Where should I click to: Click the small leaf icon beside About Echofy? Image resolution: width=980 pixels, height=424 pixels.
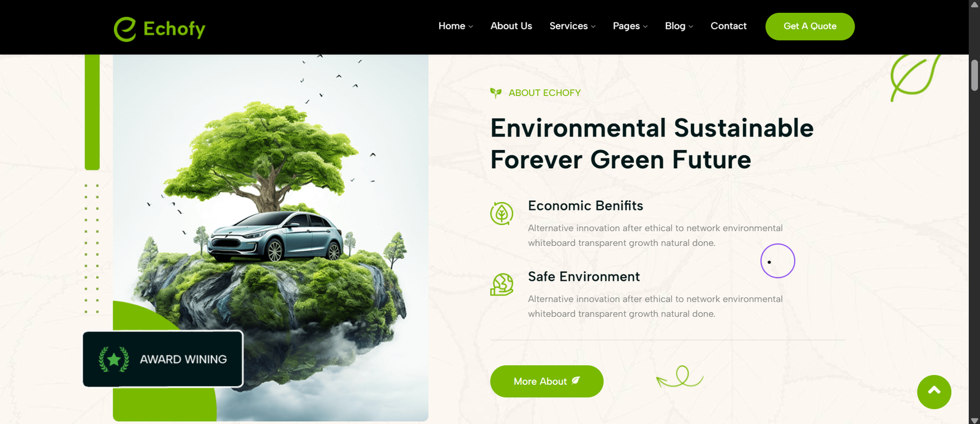click(x=496, y=93)
